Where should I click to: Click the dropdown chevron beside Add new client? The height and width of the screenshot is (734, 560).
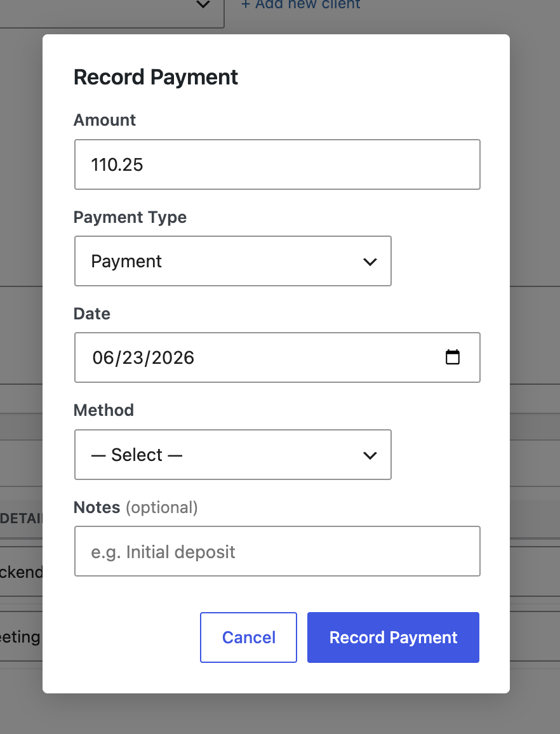click(203, 4)
